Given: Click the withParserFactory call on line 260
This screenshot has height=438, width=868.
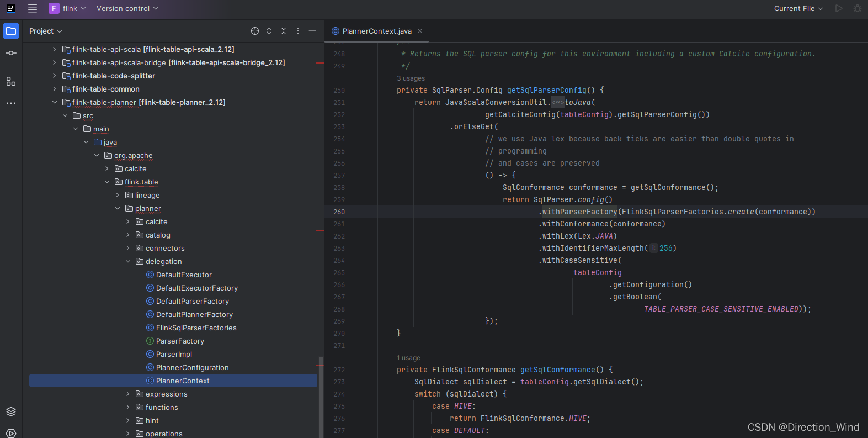Looking at the screenshot, I should 579,212.
